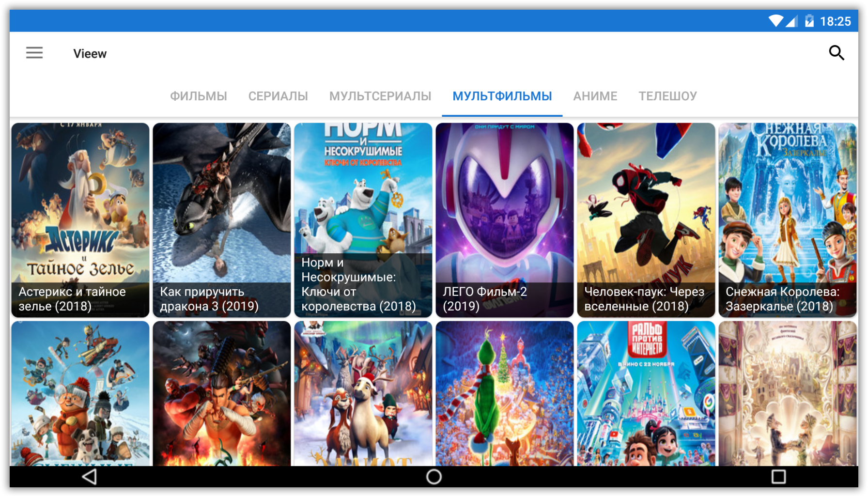Open Снежная Королева: Зазеркалье poster
The image size is (868, 497).
tap(788, 220)
